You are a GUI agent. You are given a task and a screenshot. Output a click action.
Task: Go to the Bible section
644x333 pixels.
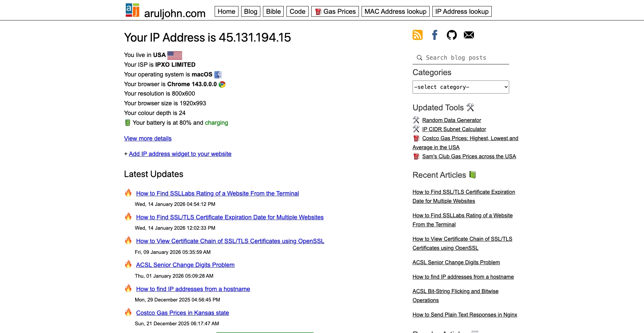point(273,11)
